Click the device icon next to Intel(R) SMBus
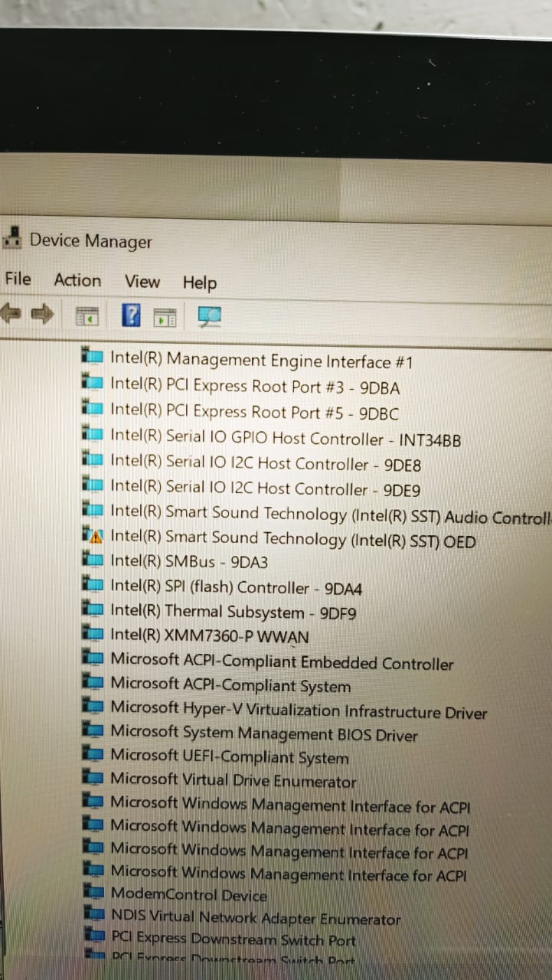552x980 pixels. pos(93,560)
